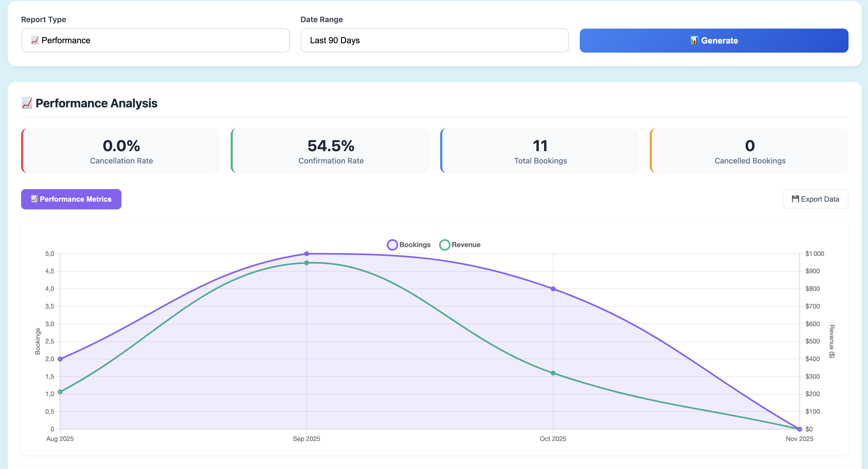Change the report type from Performance
This screenshot has width=868, height=469.
(x=155, y=40)
